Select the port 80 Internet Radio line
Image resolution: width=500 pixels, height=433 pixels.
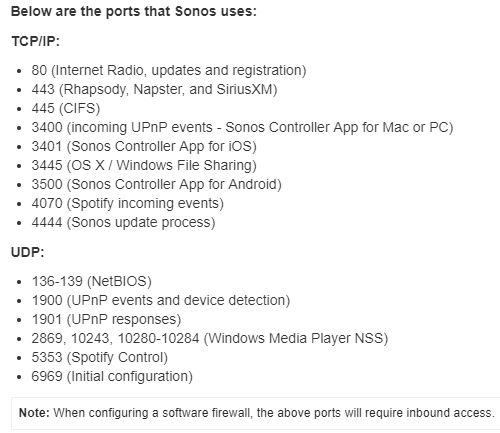pos(169,70)
